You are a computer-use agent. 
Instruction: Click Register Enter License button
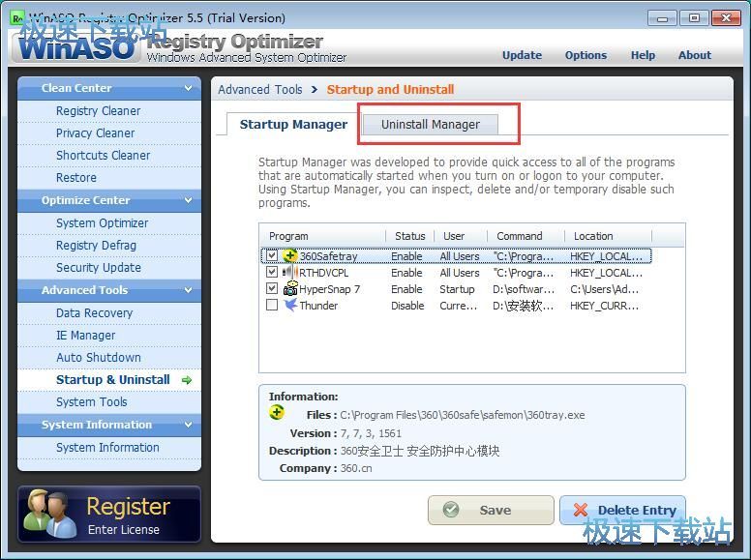(109, 515)
